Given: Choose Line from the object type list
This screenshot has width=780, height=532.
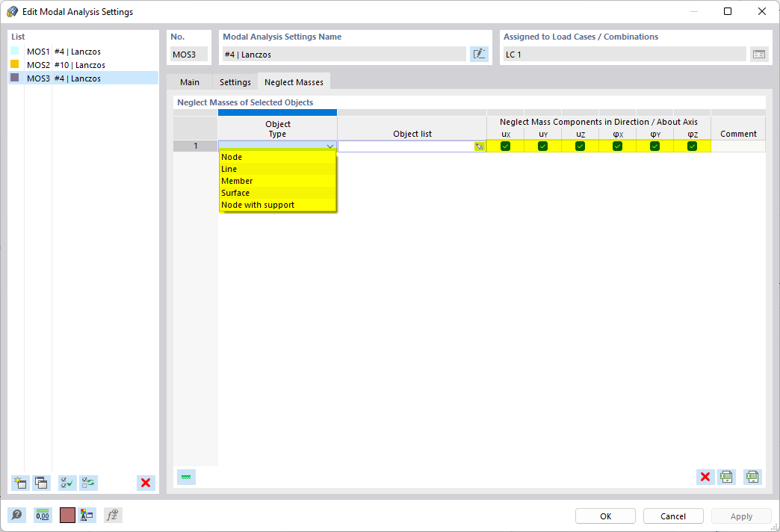Looking at the screenshot, I should click(x=278, y=169).
